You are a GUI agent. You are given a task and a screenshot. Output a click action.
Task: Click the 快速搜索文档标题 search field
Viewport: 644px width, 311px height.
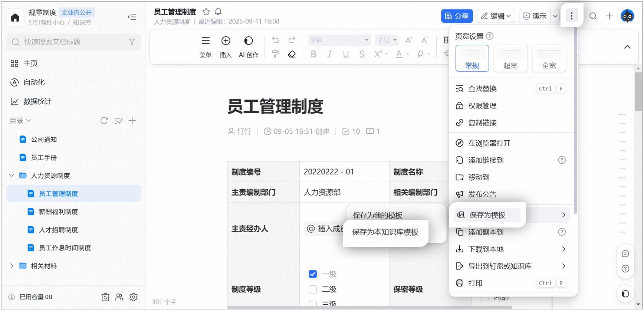click(x=73, y=42)
